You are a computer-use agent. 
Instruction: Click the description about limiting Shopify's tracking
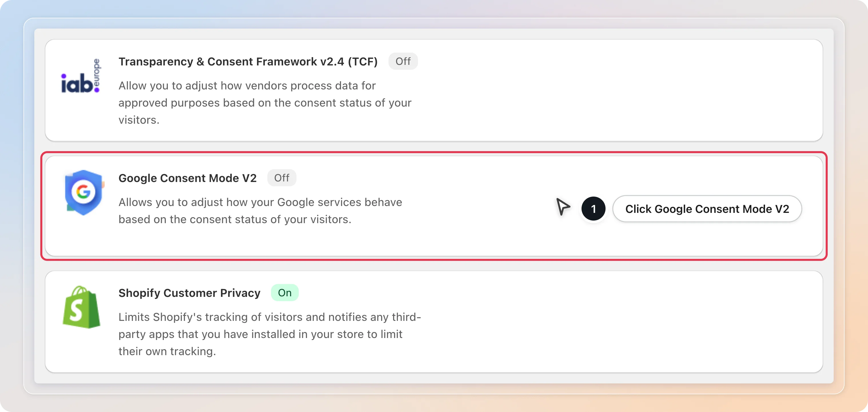pos(270,334)
